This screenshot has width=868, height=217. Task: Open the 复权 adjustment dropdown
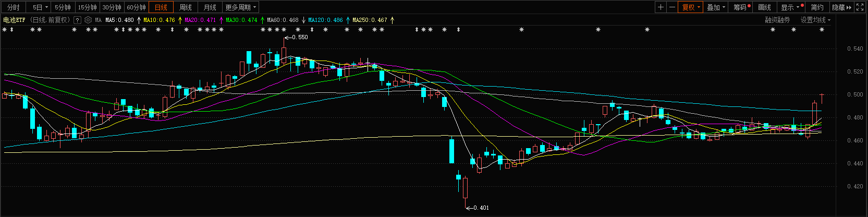[x=691, y=7]
